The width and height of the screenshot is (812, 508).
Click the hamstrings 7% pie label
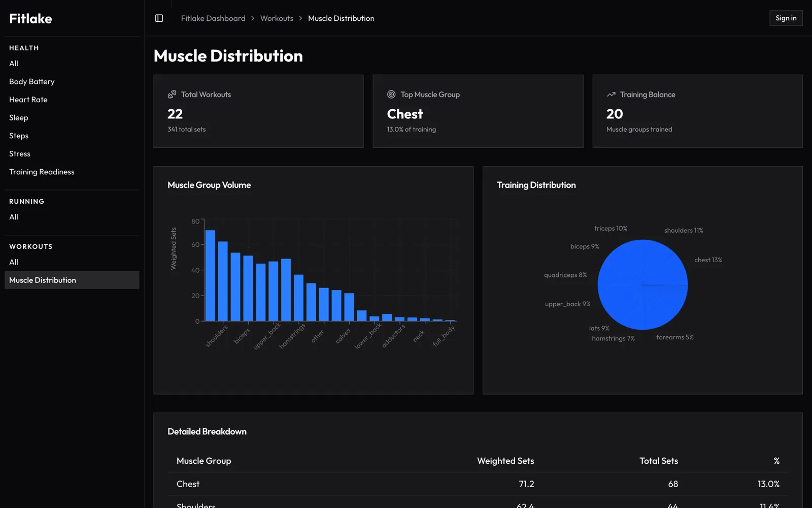(x=613, y=338)
